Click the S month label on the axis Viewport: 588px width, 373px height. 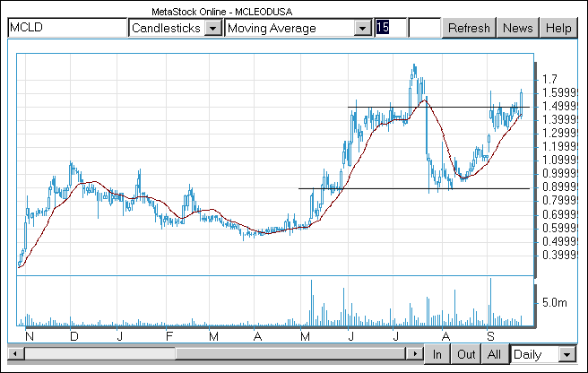coord(490,336)
